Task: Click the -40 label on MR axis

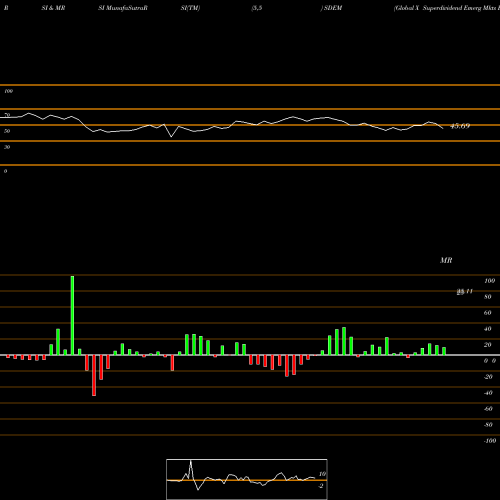Action: pos(488,393)
